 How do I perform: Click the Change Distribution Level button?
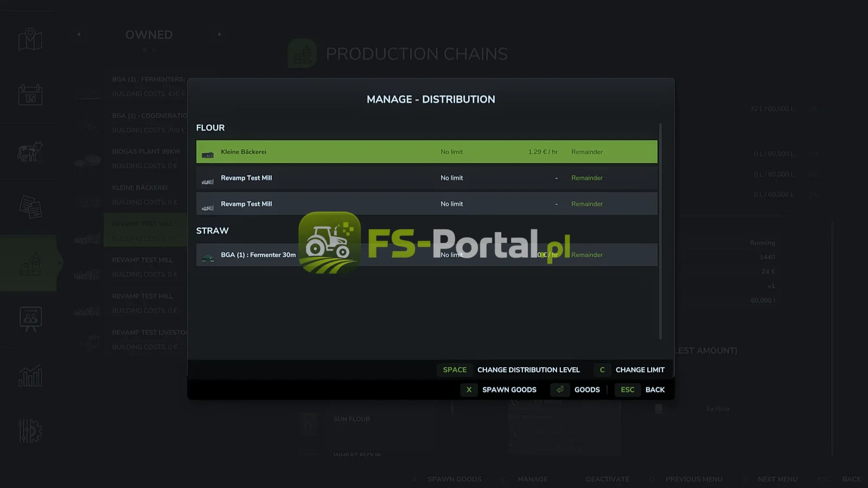pyautogui.click(x=508, y=370)
